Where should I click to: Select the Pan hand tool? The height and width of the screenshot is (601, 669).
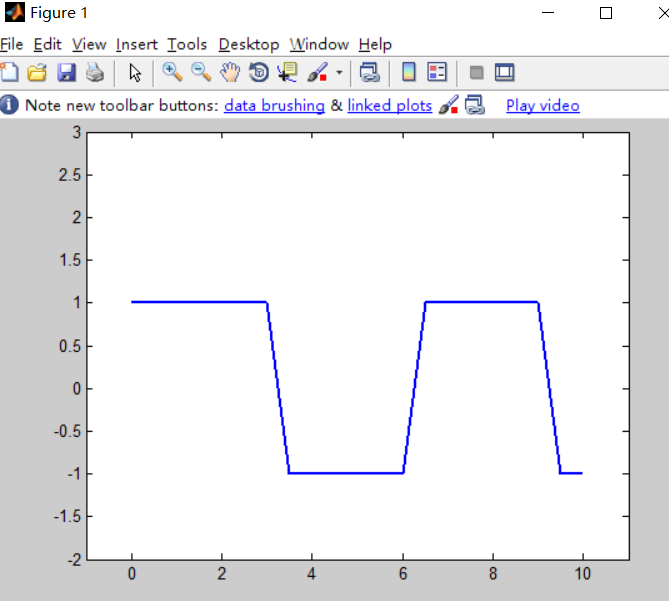coord(230,72)
